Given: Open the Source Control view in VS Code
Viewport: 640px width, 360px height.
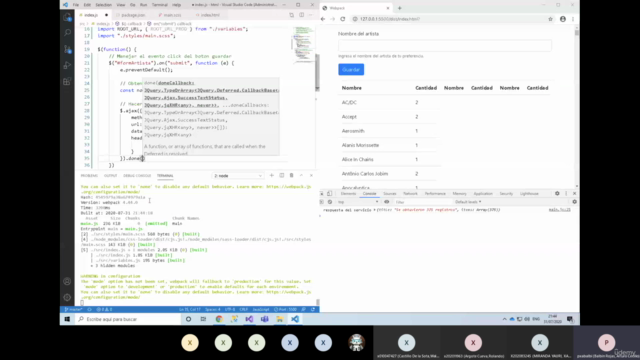Looking at the screenshot, I should coord(67,49).
